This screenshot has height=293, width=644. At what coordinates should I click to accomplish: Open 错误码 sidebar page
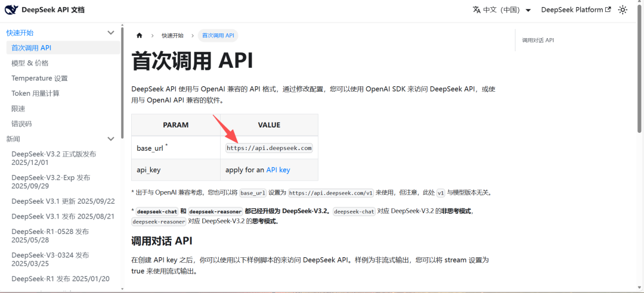click(x=22, y=124)
